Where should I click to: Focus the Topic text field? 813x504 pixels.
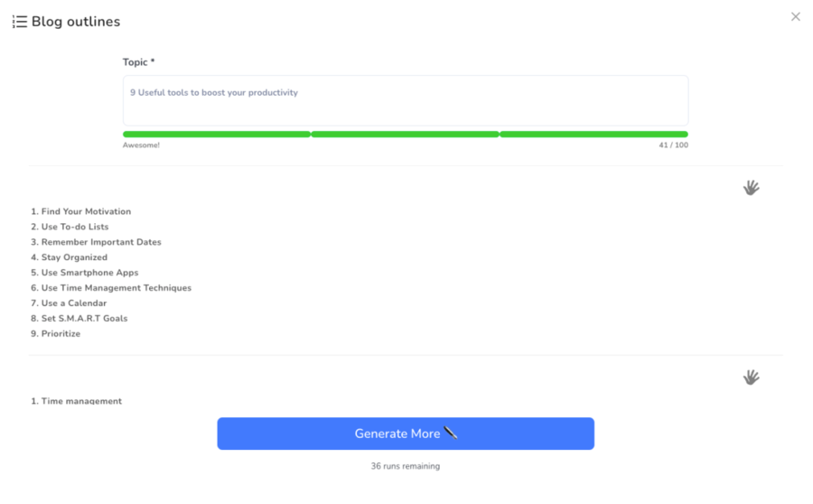point(405,100)
